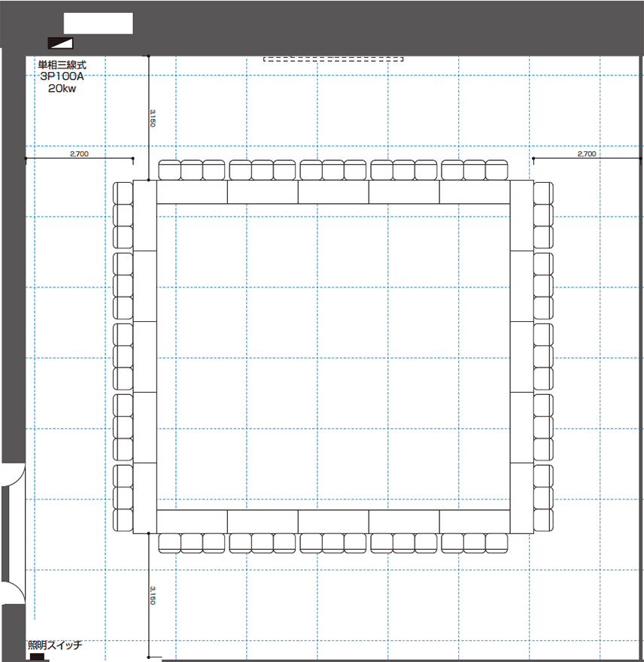Select the rightmost chair in the bottom row
Viewport: 644px width, 662px height.
(496, 542)
